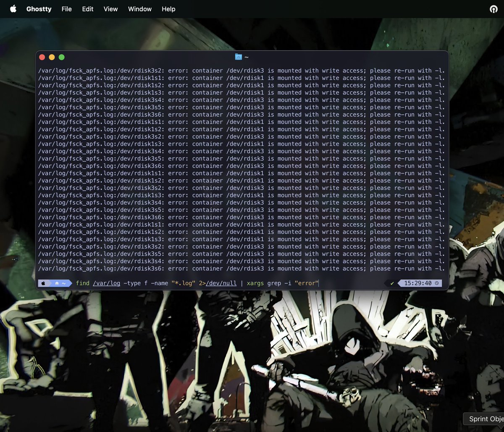Click the "-name" flag in the command
The image size is (504, 432).
pos(160,283)
